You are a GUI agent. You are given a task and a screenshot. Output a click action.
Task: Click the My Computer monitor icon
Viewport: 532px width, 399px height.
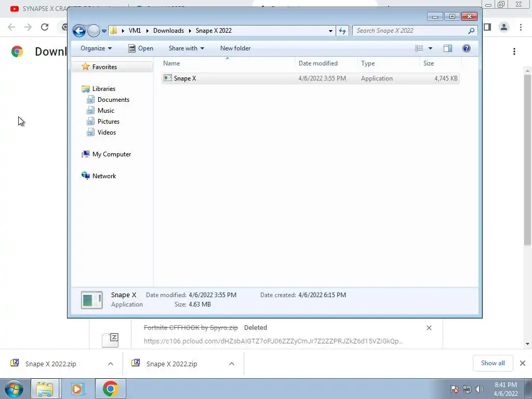(x=86, y=154)
